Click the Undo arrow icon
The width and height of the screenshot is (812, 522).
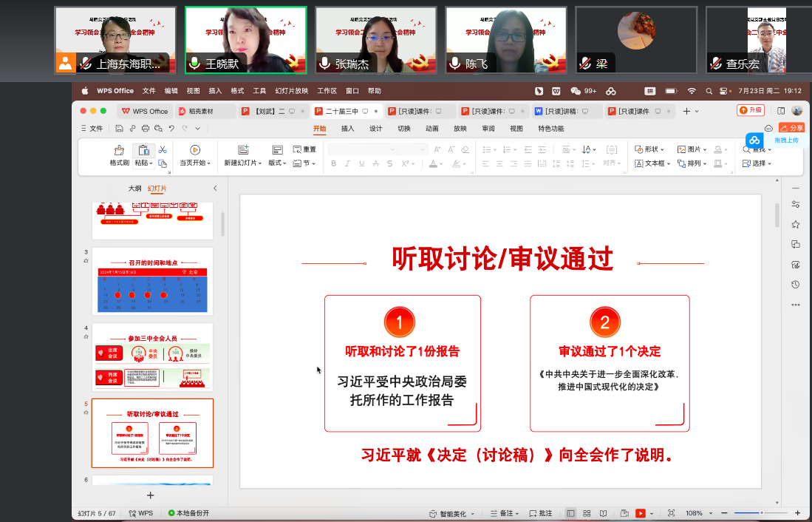171,129
